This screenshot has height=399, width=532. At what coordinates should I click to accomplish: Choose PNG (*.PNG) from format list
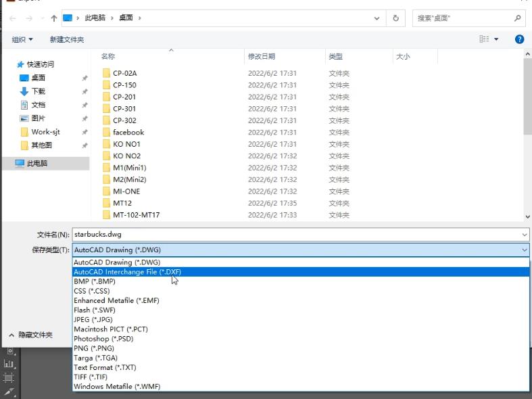tap(95, 348)
